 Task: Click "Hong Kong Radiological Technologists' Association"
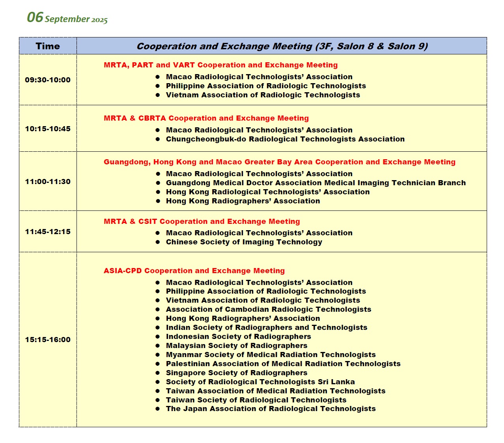point(268,192)
